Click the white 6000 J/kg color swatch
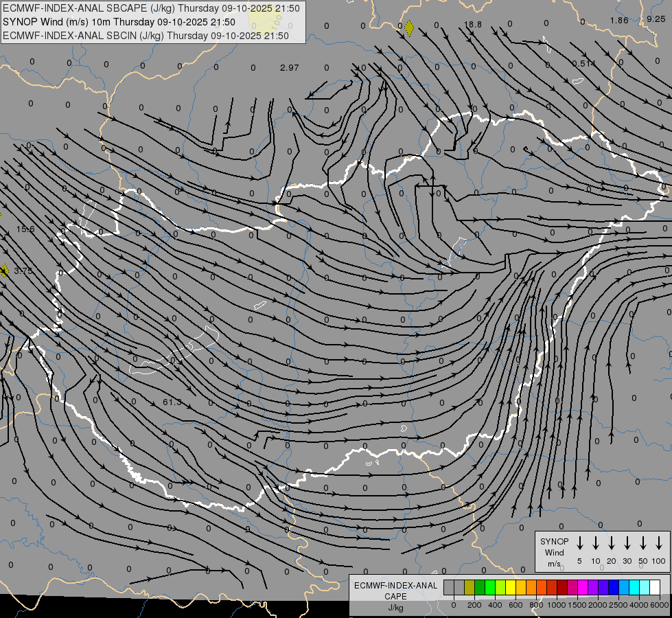Screen dimensions: 672x618 pos(655,587)
